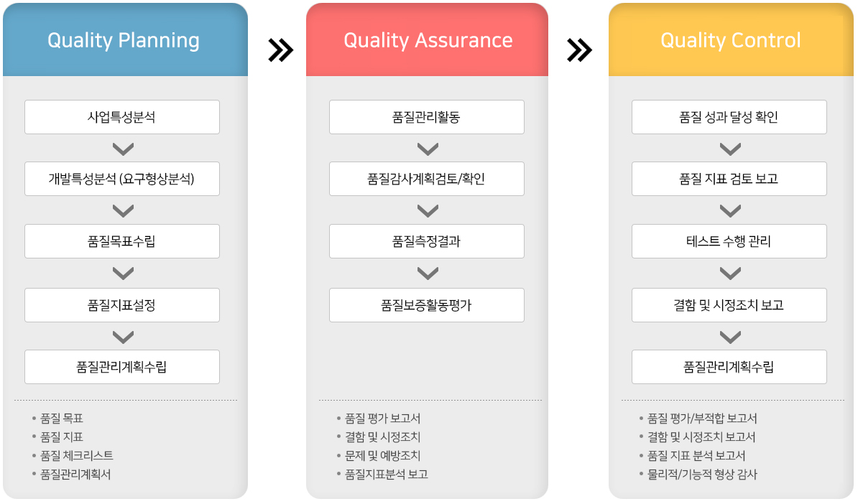Click the chevron below 사업특성분석 box
This screenshot has width=858, height=504.
click(123, 149)
